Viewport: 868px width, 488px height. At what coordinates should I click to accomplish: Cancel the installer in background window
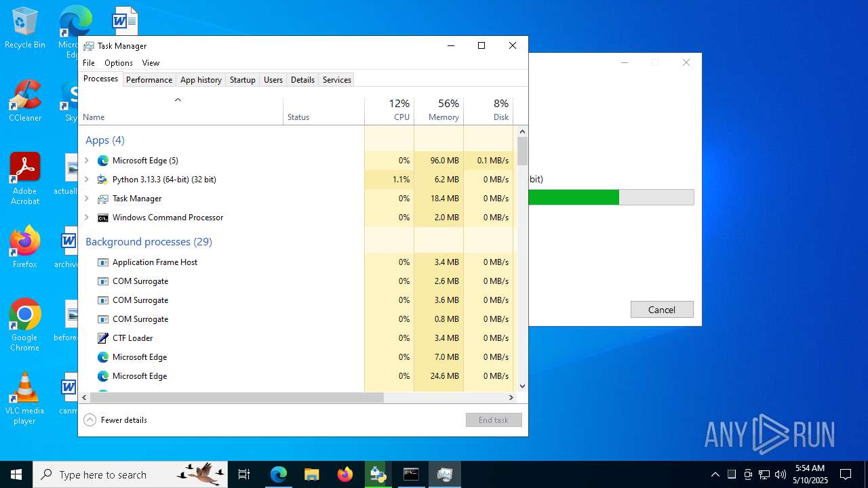click(662, 310)
